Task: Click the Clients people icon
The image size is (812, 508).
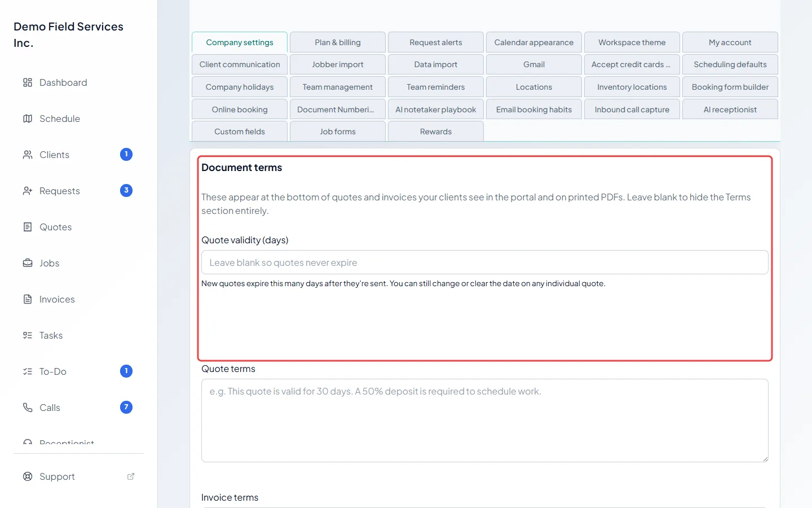Action: pyautogui.click(x=28, y=155)
